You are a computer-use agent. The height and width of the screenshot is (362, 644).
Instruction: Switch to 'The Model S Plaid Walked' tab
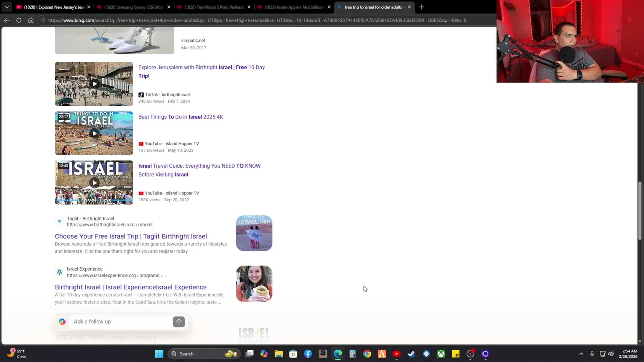[213, 7]
